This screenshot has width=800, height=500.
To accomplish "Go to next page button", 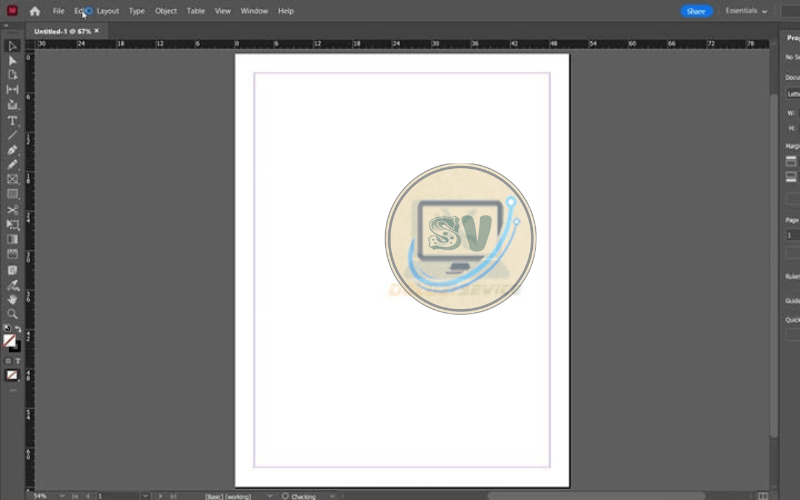I will tap(160, 495).
